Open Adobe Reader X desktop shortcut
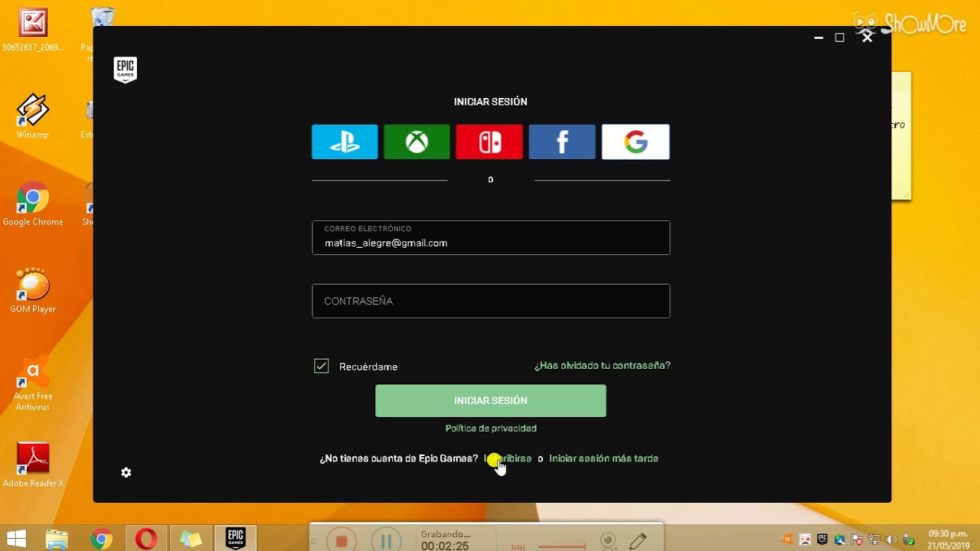Image resolution: width=980 pixels, height=551 pixels. click(x=33, y=465)
